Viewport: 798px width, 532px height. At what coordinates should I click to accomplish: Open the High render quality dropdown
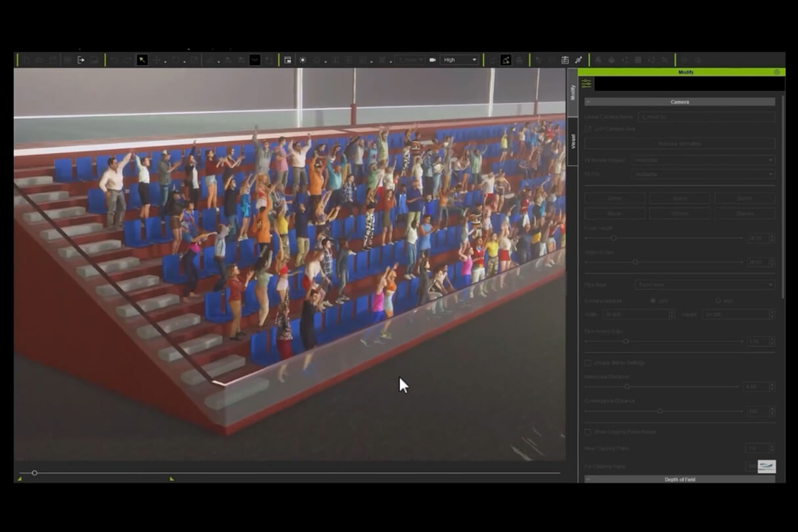(x=459, y=60)
